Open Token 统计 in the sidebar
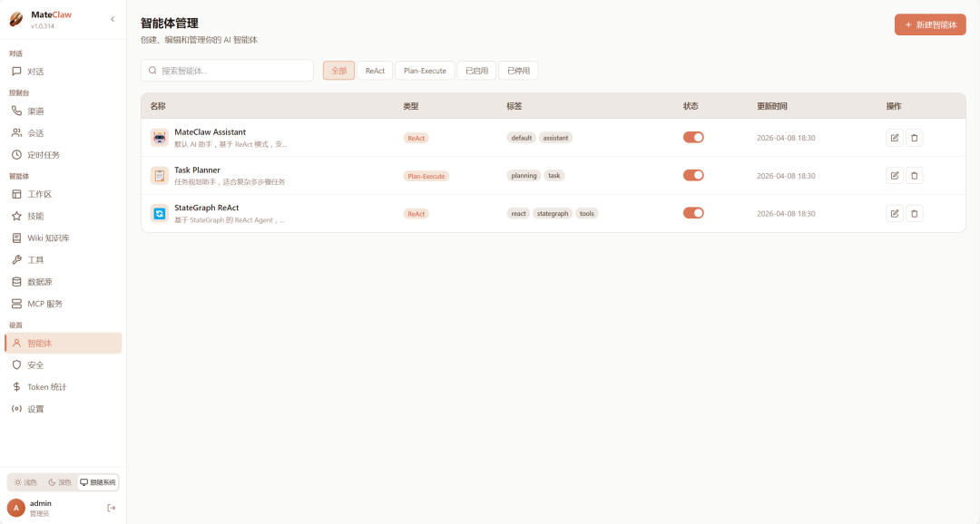The height and width of the screenshot is (524, 980). click(46, 387)
